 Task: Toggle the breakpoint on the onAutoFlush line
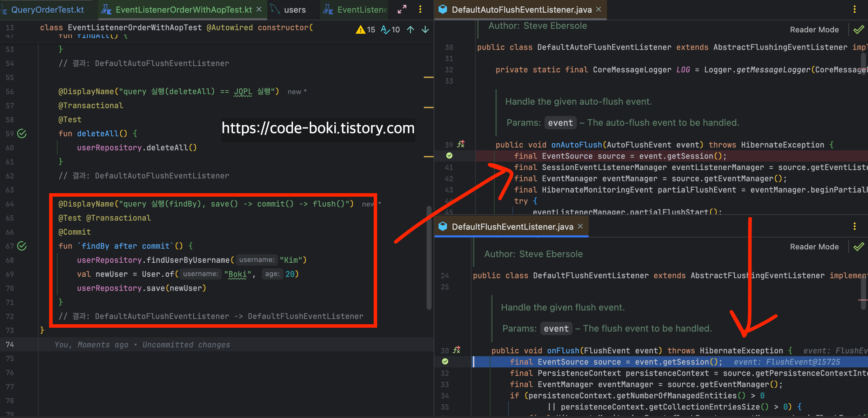click(449, 156)
